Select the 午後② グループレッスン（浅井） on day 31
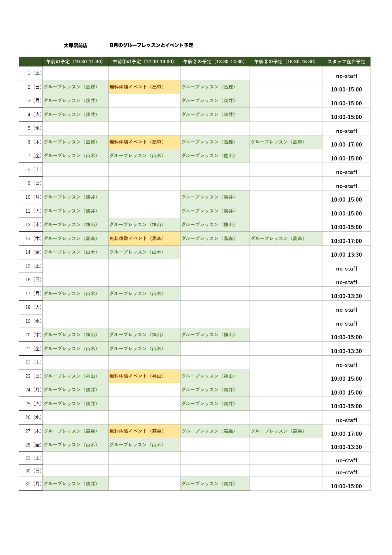This screenshot has height=555, width=392. (215, 484)
